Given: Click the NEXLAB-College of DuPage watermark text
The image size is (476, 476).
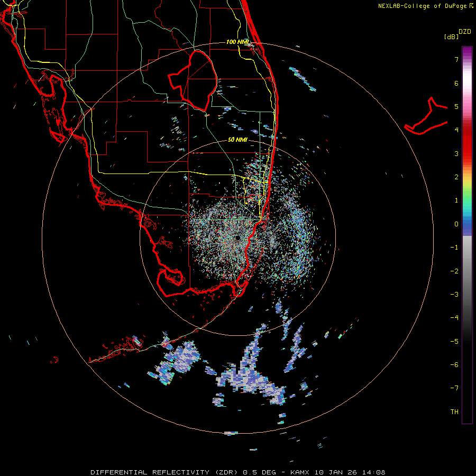Looking at the screenshot, I should (x=426, y=6).
